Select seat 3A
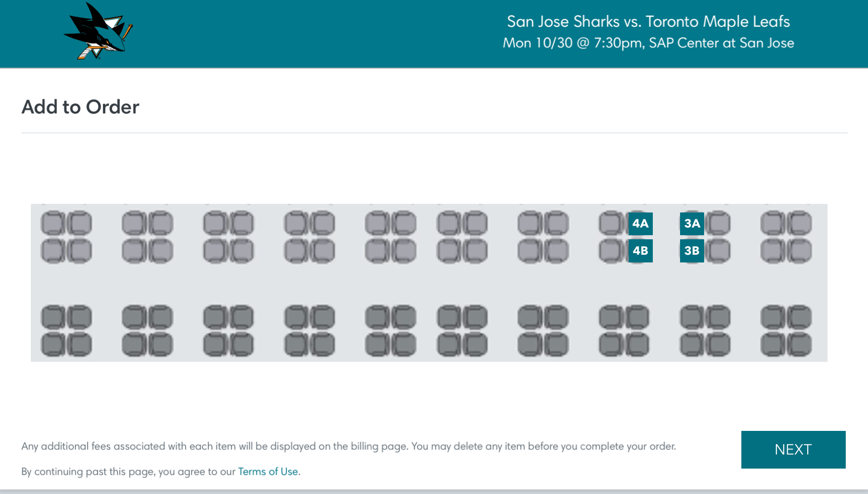This screenshot has width=868, height=494. tap(691, 223)
